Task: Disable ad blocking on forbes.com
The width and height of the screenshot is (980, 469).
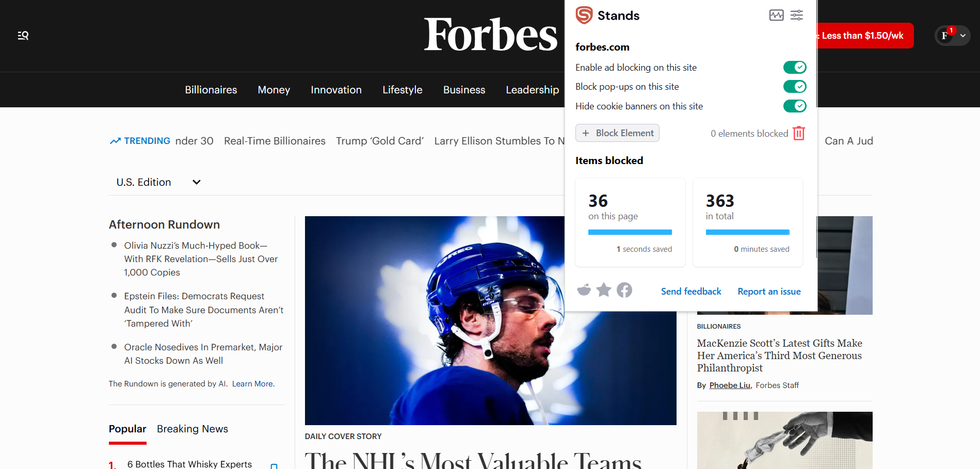Action: point(794,67)
